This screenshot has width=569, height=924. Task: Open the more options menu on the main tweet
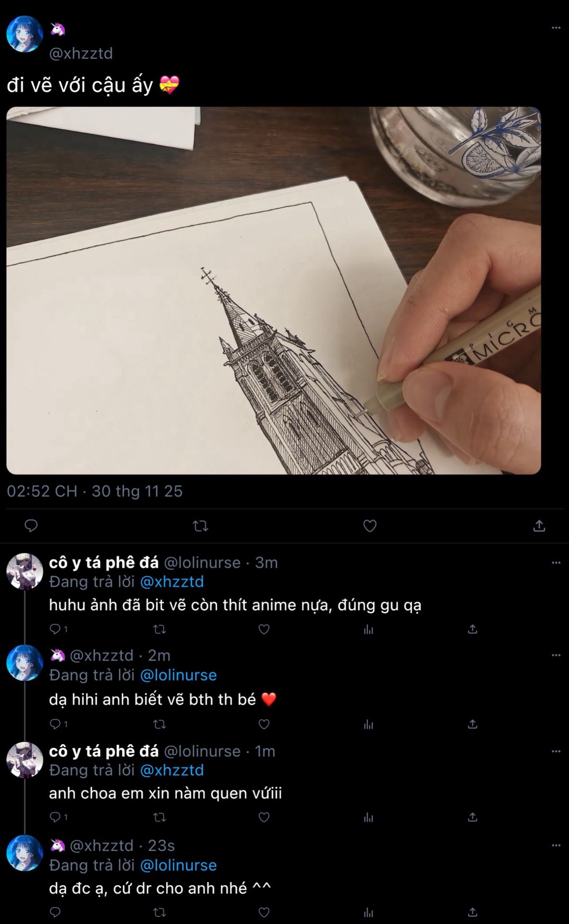pos(556,28)
